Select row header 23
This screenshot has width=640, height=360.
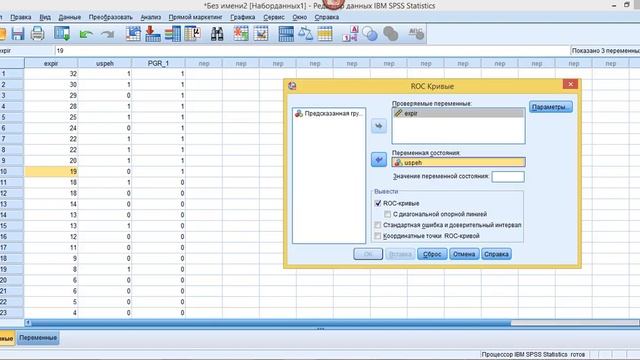point(12,313)
